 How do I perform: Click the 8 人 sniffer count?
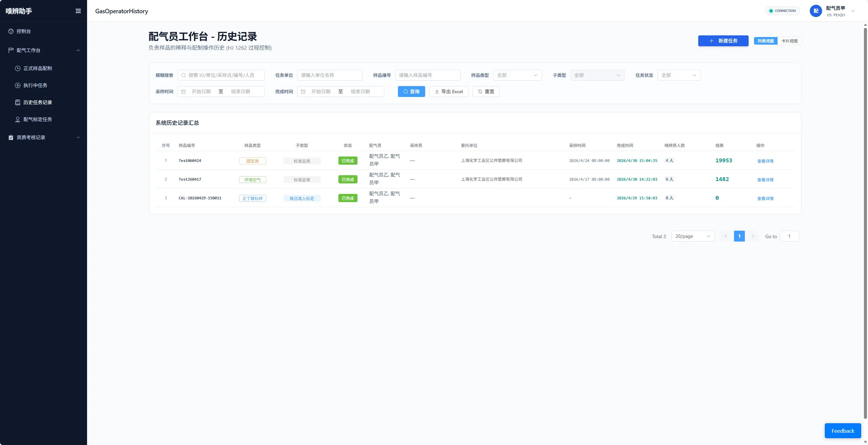(x=669, y=198)
